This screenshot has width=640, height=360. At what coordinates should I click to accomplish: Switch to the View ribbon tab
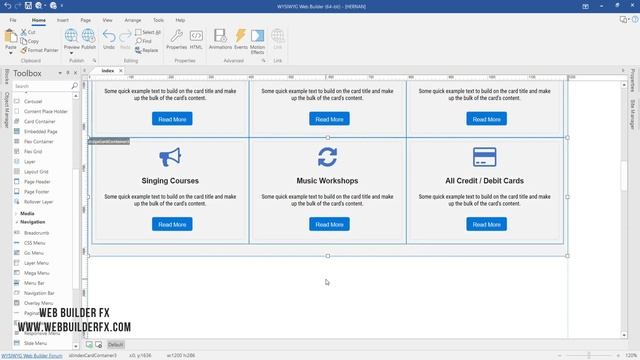click(x=107, y=20)
